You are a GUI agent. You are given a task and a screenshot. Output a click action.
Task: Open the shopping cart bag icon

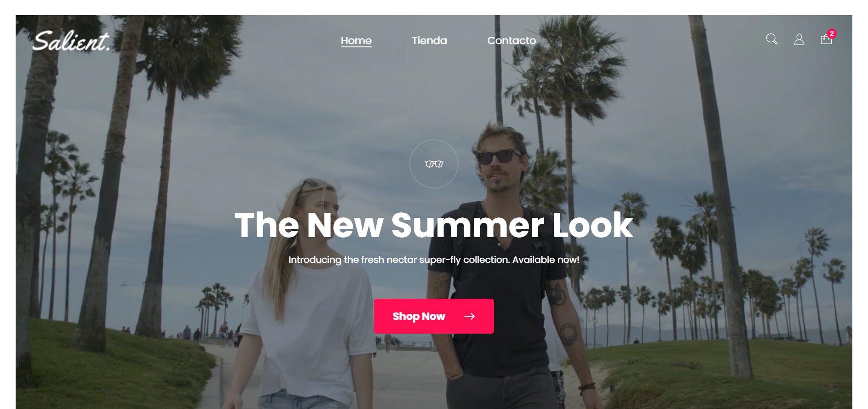[826, 40]
